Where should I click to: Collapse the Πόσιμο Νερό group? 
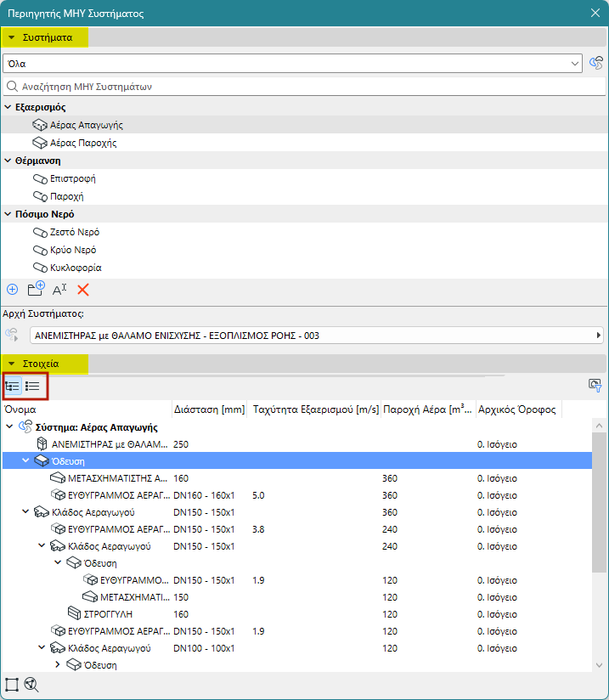pyautogui.click(x=8, y=214)
